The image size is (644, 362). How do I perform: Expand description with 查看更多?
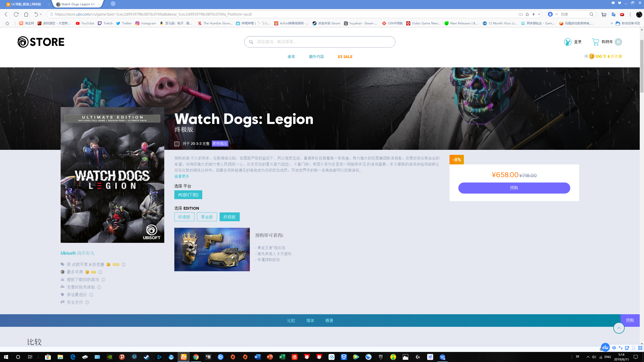[182, 176]
